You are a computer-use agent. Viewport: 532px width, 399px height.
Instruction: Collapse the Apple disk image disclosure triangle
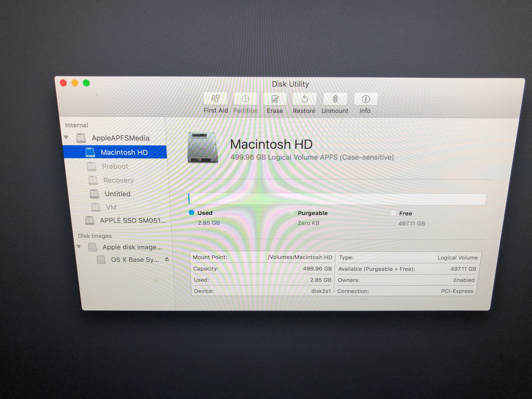(x=78, y=247)
